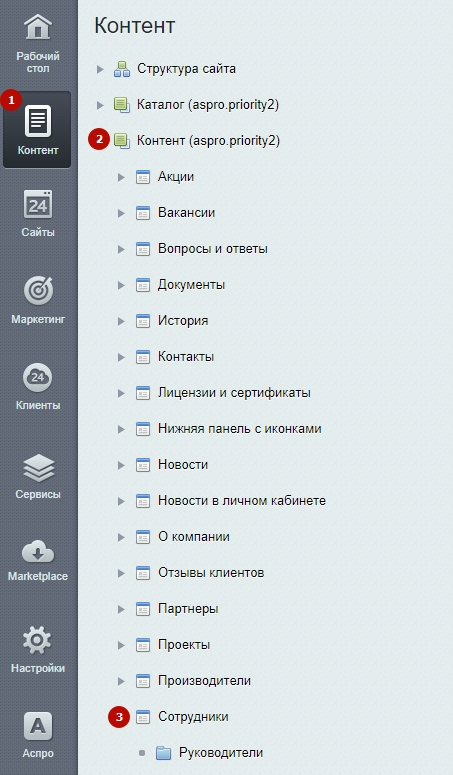Open the Вакансии infoblock
This screenshot has width=453, height=775.
pyautogui.click(x=186, y=213)
